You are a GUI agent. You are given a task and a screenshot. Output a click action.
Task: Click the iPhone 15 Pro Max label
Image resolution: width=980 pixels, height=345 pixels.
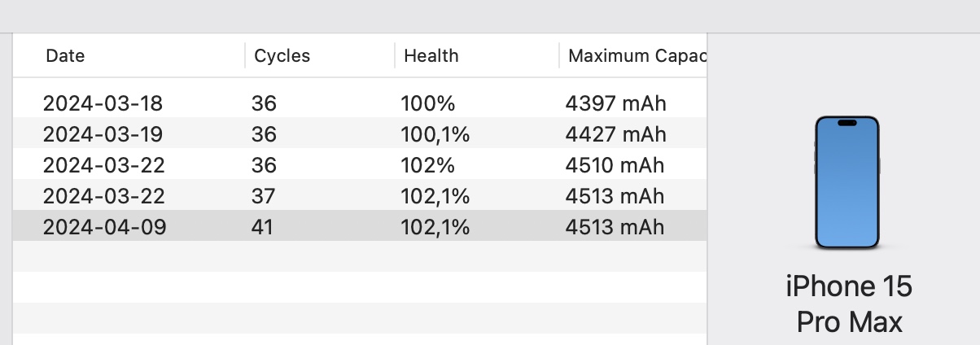(849, 304)
